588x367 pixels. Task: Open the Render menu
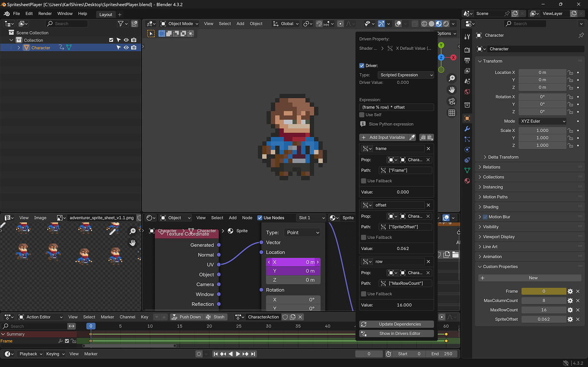45,14
